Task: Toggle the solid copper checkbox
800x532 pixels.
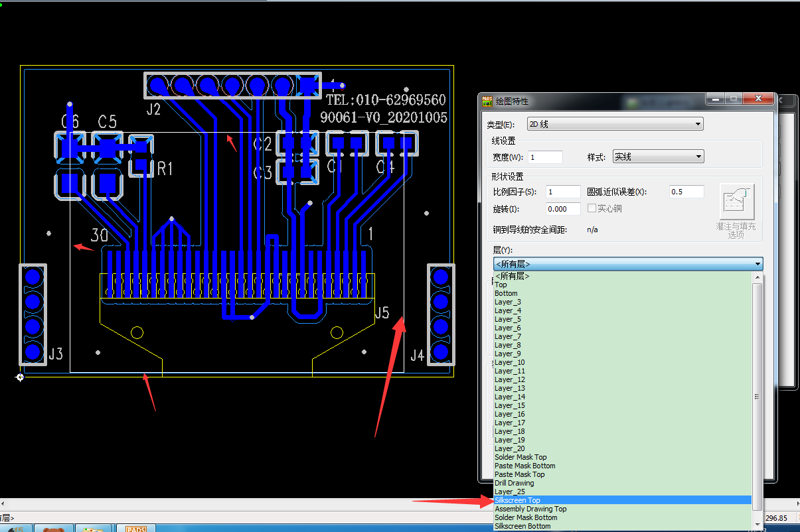Action: 592,209
